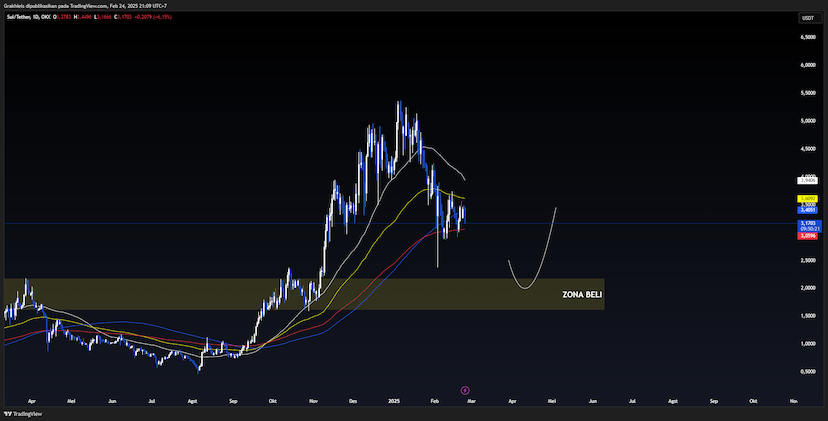The width and height of the screenshot is (828, 421).
Task: Click the last Nov label at right of time axis
Action: coord(793,401)
